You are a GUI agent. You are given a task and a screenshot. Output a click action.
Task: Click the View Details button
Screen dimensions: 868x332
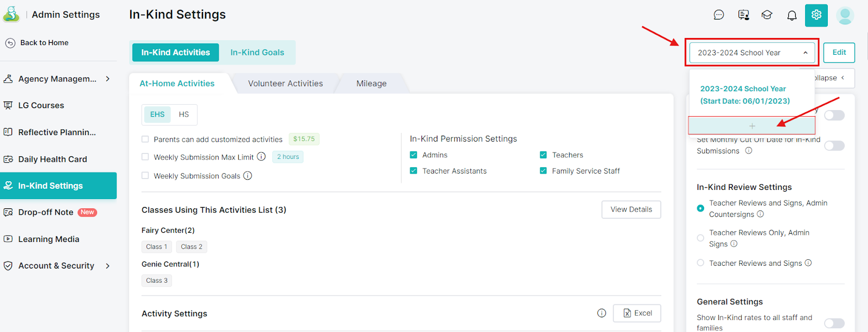click(x=631, y=209)
